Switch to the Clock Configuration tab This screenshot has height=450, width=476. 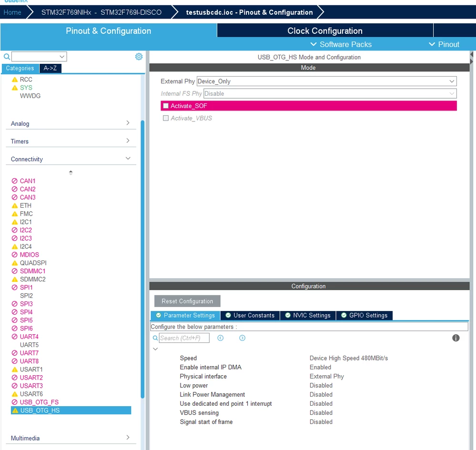pyautogui.click(x=325, y=30)
